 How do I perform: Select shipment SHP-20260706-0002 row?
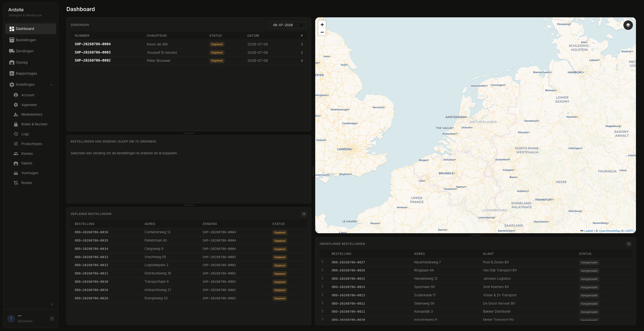coord(189,61)
